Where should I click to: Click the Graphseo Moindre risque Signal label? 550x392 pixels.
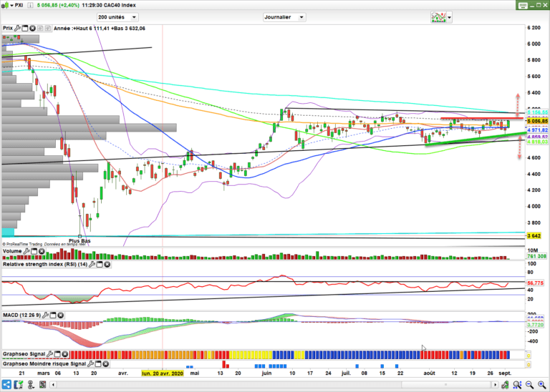[44, 363]
